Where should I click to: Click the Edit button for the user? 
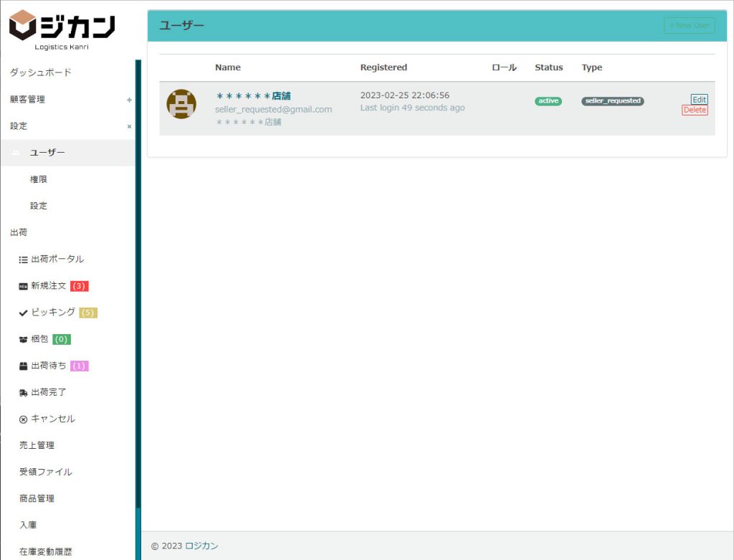[699, 100]
